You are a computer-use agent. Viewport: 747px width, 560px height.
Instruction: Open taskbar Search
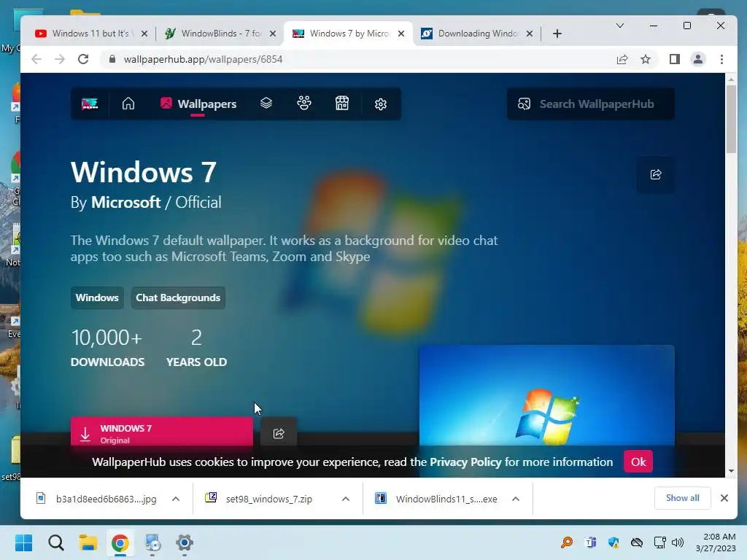click(x=55, y=542)
